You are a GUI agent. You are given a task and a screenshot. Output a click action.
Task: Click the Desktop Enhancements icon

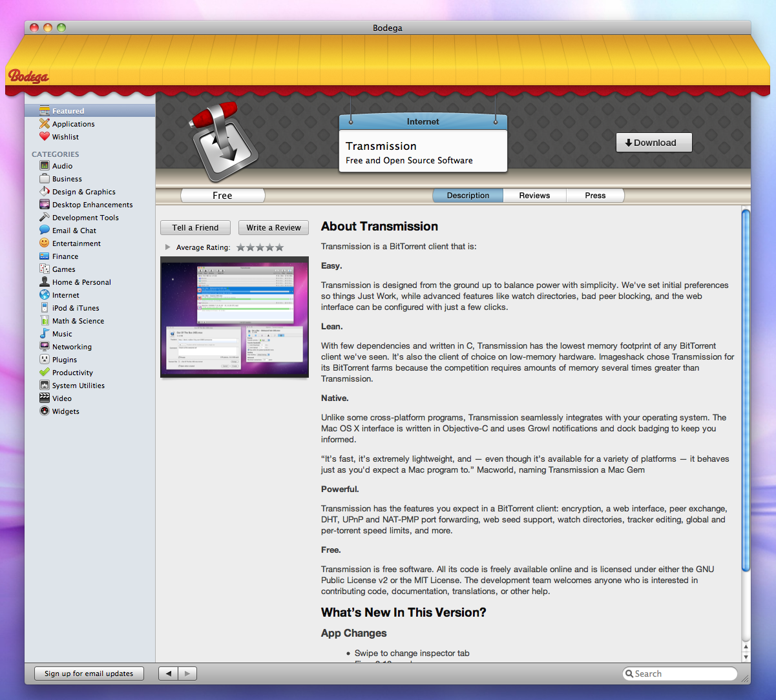pos(45,205)
